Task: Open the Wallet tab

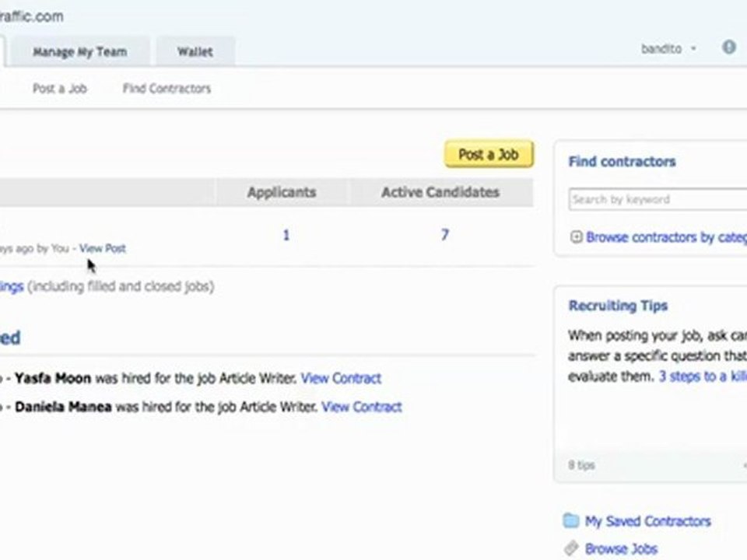Action: click(x=195, y=52)
